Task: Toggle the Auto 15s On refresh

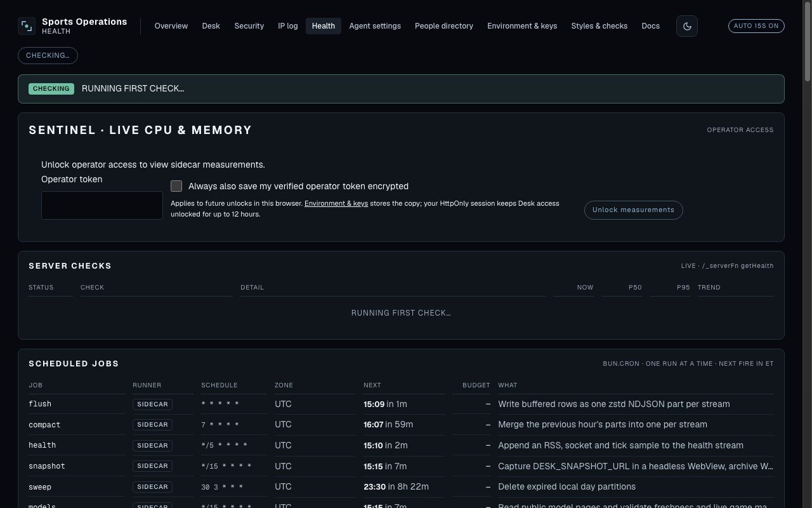Action: pyautogui.click(x=756, y=26)
